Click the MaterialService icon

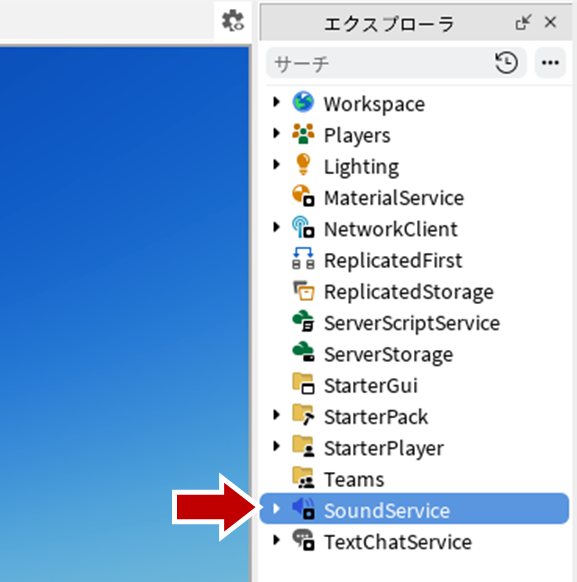[303, 196]
